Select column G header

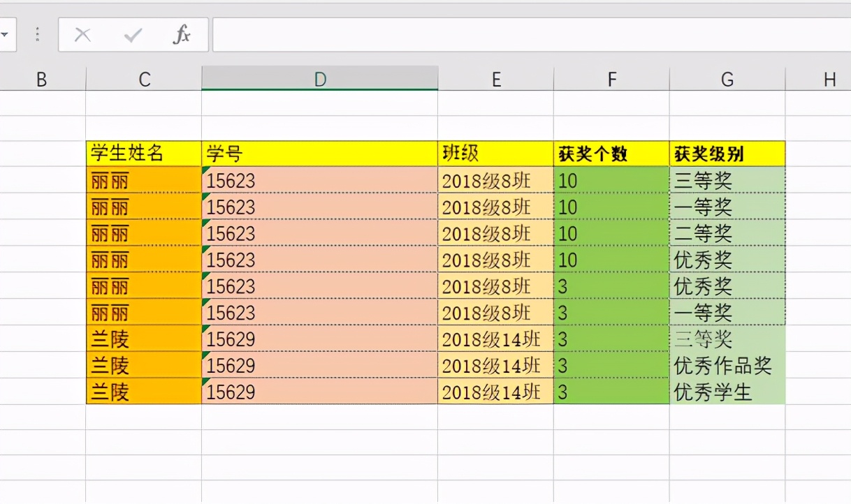coord(727,79)
